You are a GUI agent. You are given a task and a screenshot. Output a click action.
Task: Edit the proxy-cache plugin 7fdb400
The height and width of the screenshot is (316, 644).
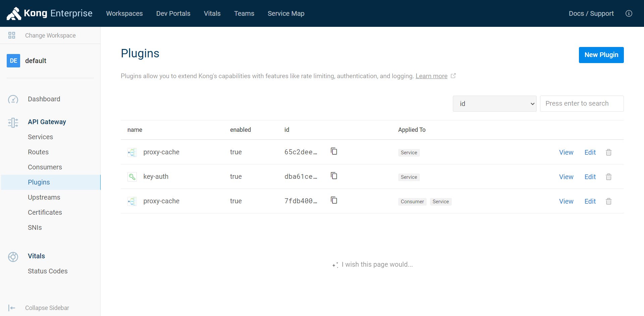click(x=590, y=201)
